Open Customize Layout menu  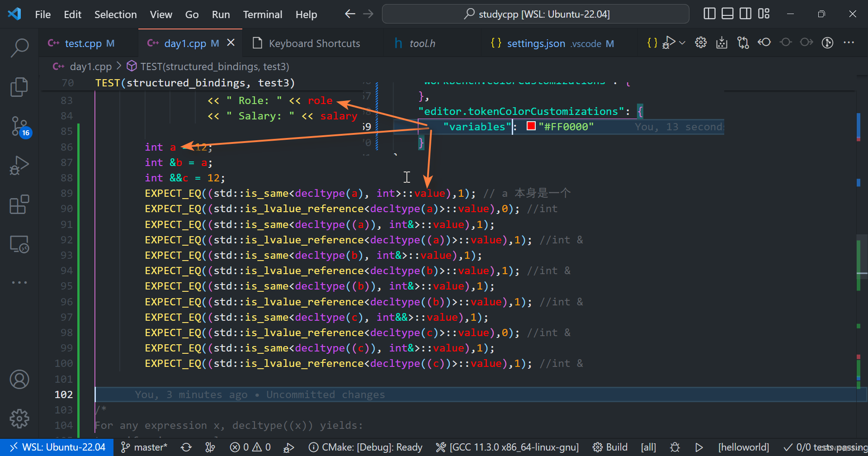(x=764, y=14)
